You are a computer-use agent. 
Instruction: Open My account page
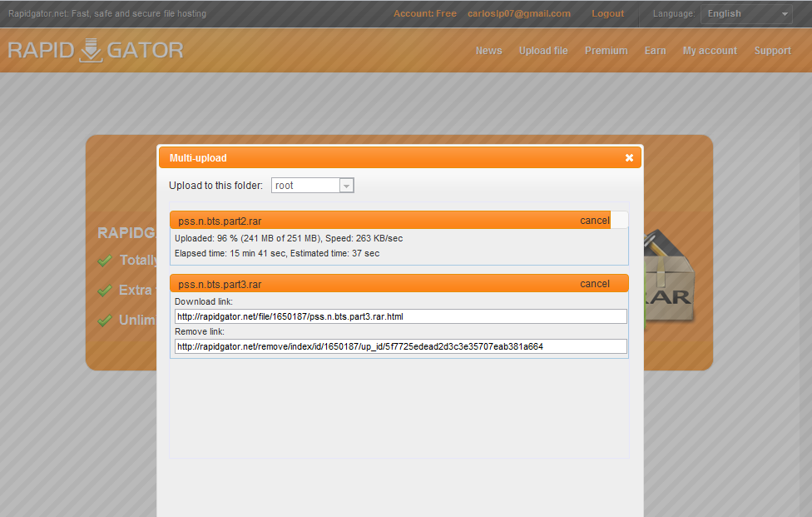(710, 51)
